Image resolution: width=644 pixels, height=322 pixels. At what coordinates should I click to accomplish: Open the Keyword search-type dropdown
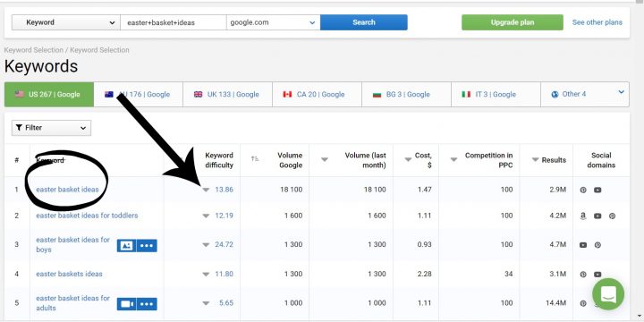coord(65,22)
